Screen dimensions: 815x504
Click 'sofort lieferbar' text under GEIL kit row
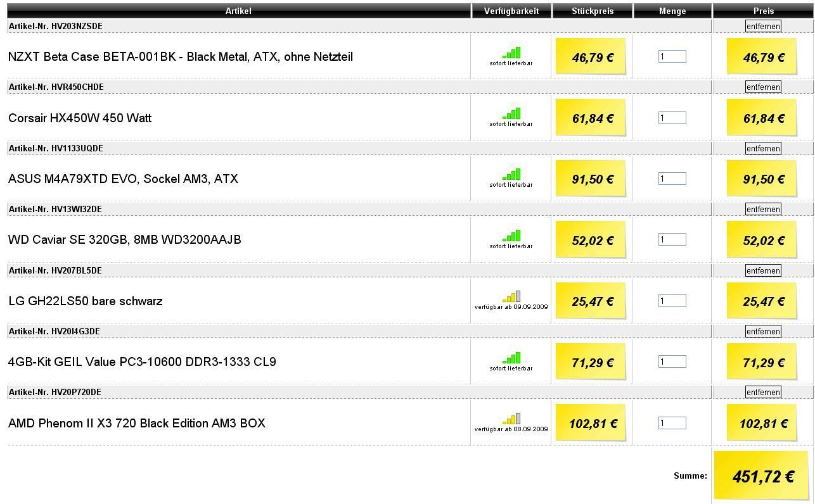tap(511, 368)
